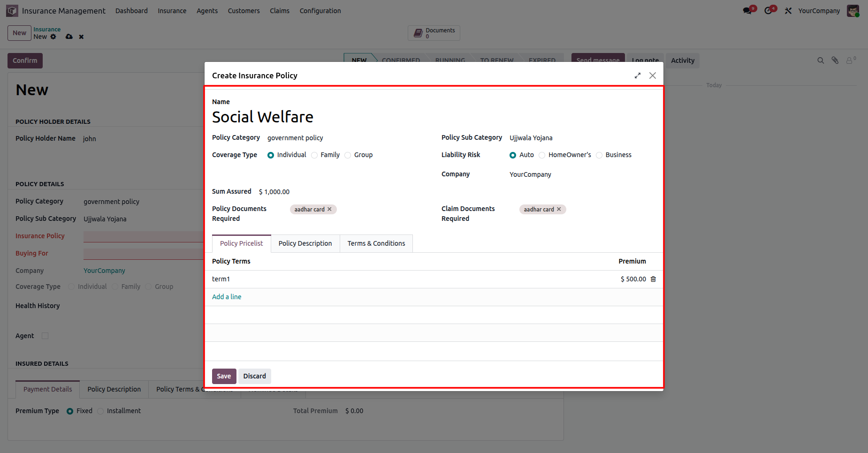Select Family coverage type in dialog
Viewport: 868px width, 453px height.
[314, 155]
